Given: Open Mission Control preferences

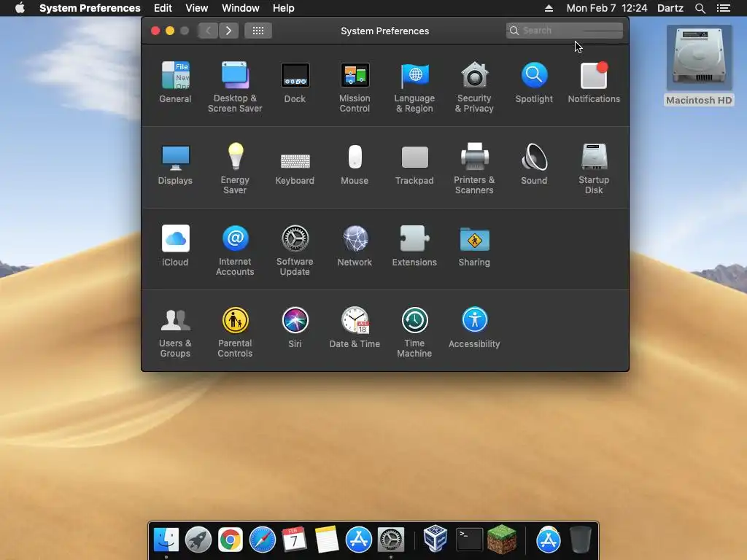Looking at the screenshot, I should [355, 87].
